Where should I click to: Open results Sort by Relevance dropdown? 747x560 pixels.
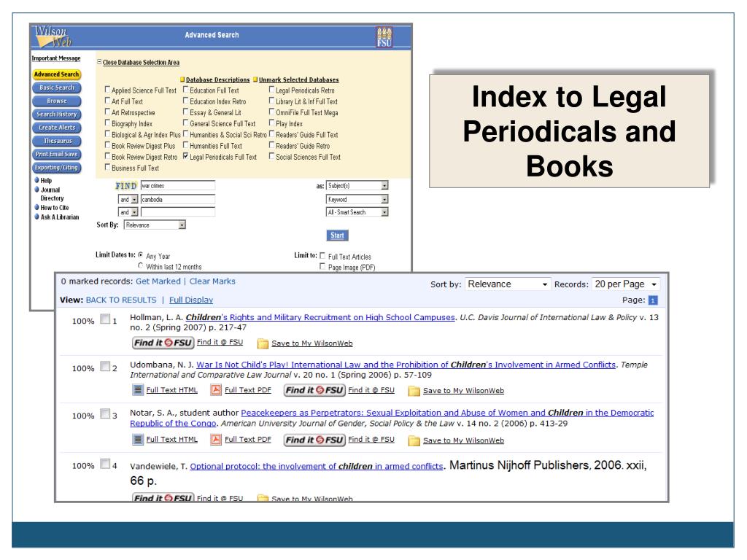click(508, 284)
